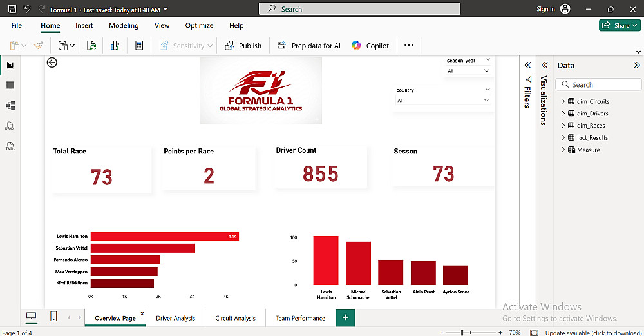Open the ribbon's more options ellipsis
The image size is (644, 336).
pyautogui.click(x=409, y=45)
